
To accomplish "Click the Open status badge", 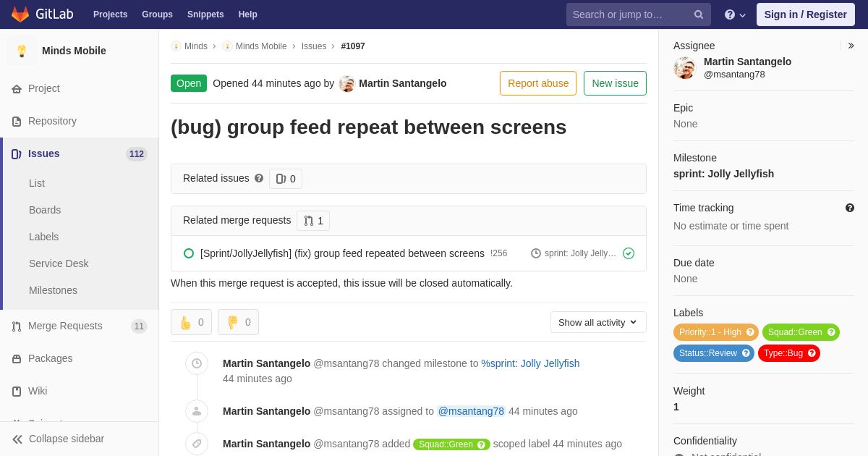I will 189,83.
